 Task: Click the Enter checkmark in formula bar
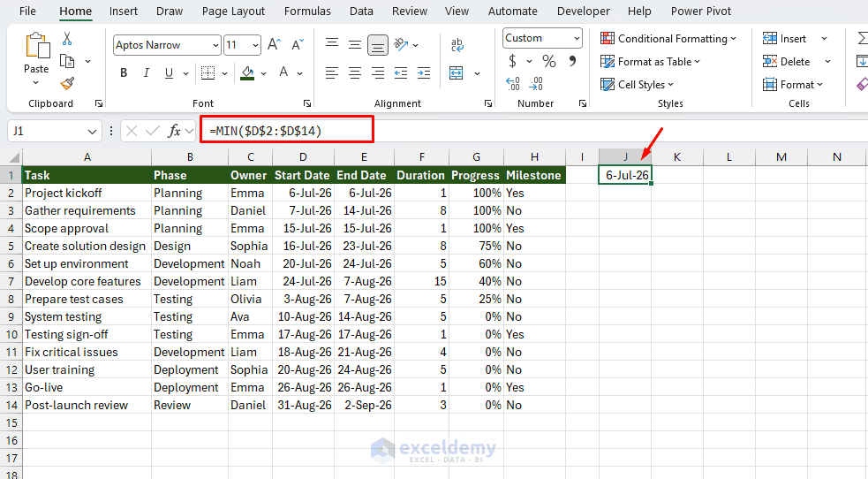tap(152, 131)
